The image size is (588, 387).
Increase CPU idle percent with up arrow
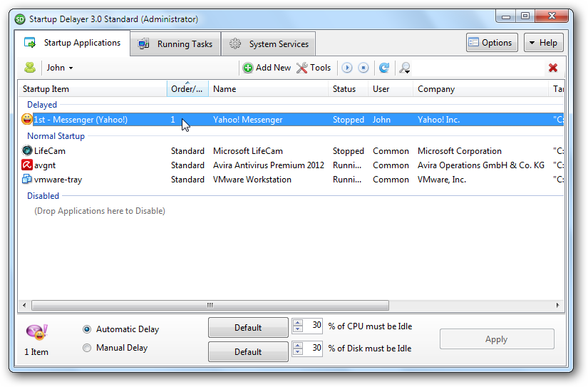tap(298, 322)
